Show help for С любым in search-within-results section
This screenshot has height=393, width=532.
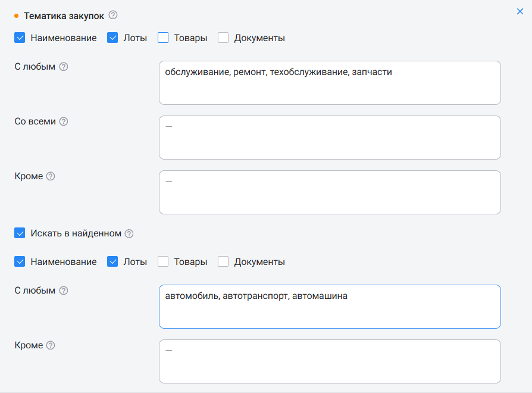click(64, 291)
